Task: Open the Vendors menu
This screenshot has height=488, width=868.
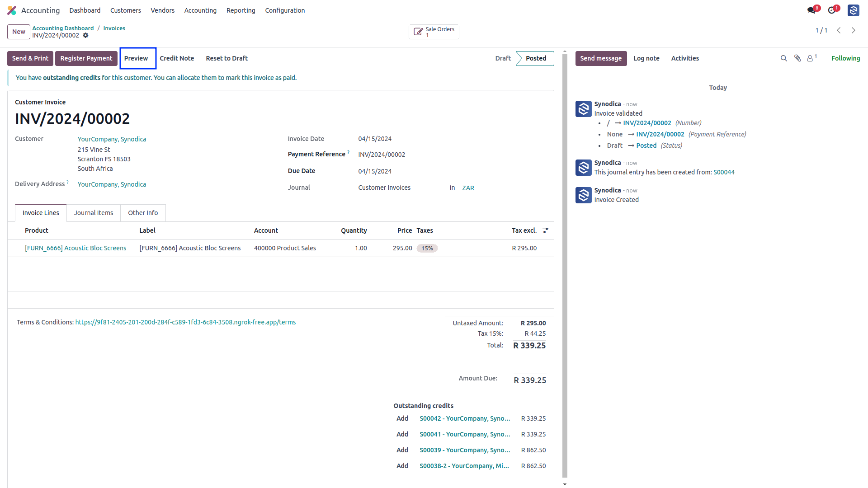Action: [163, 10]
